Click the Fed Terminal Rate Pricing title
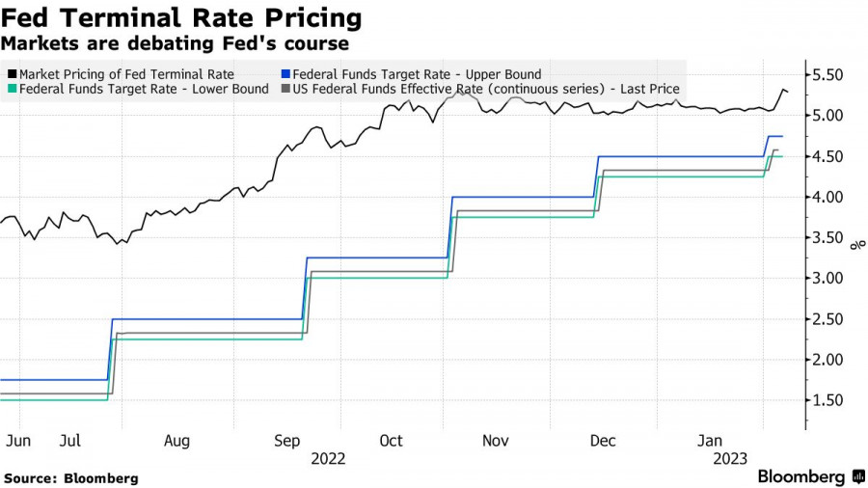868x488 pixels. click(183, 18)
